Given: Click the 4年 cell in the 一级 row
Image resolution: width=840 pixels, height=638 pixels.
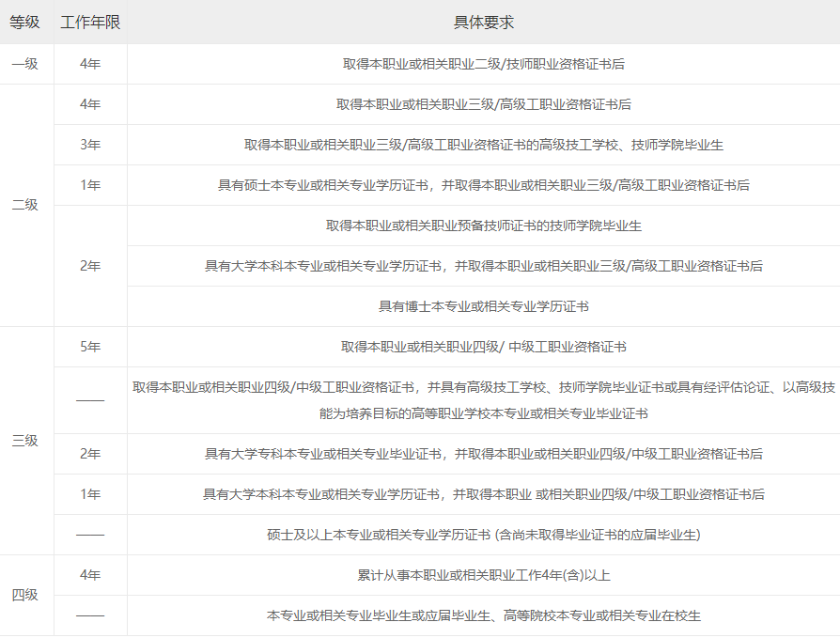Looking at the screenshot, I should click(x=90, y=64).
